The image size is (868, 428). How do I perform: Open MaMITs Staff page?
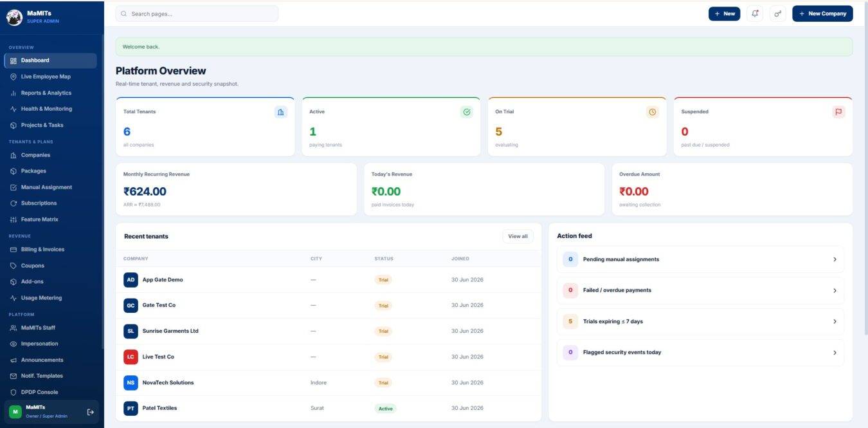click(x=50, y=328)
